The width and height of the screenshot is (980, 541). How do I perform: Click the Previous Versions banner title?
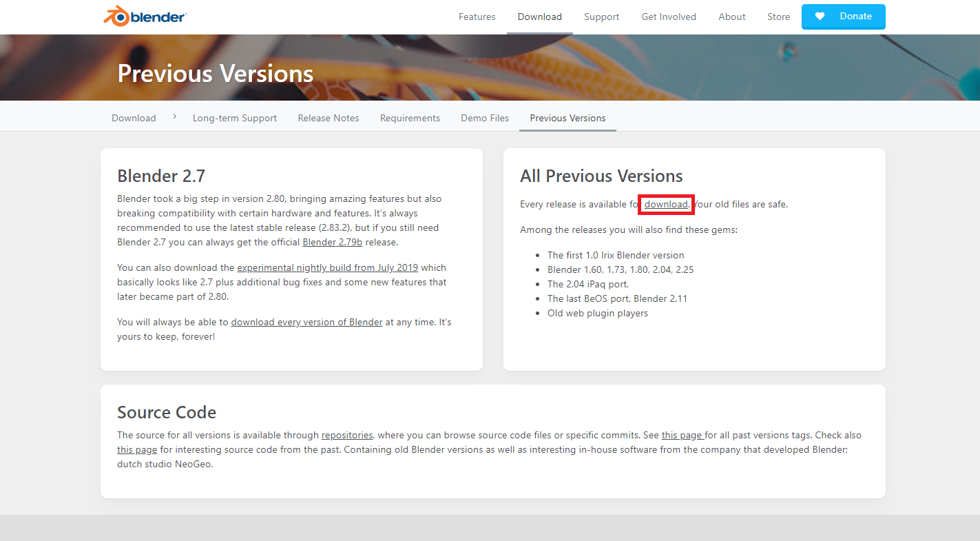coord(216,73)
